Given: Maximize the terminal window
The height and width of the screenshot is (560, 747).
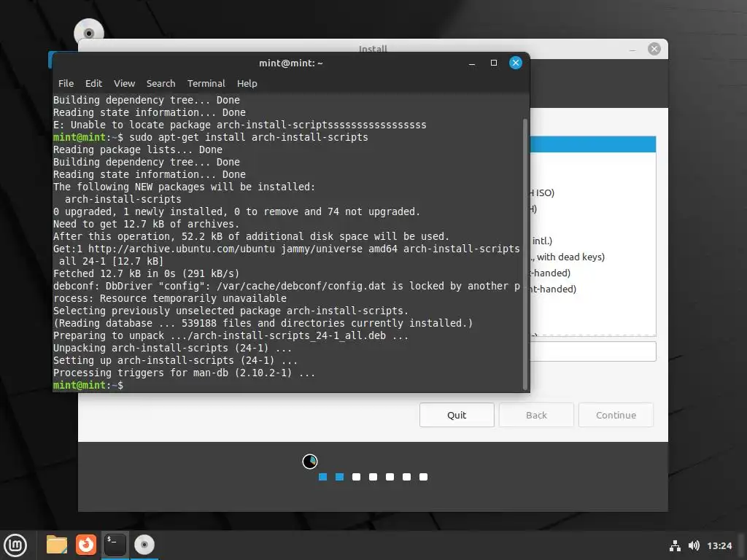Looking at the screenshot, I should (494, 63).
